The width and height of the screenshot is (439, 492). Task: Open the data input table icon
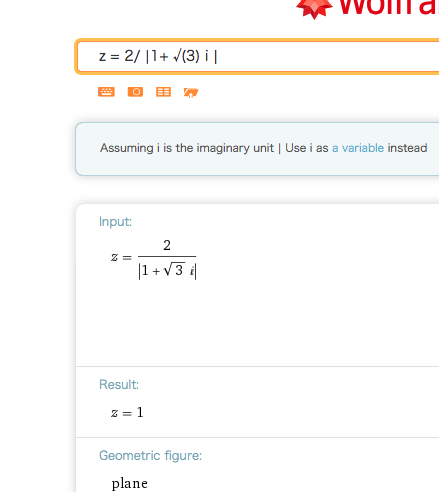[163, 92]
